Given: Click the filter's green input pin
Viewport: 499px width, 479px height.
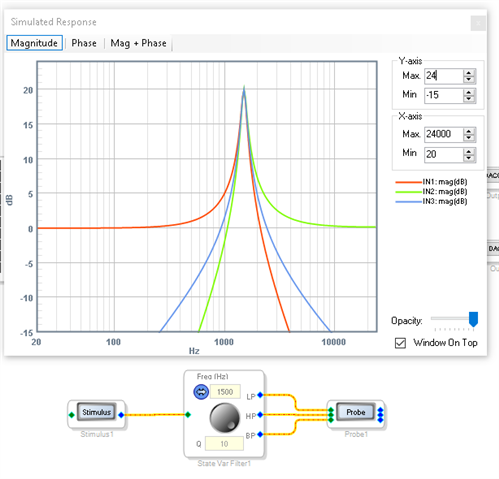Looking at the screenshot, I should pyautogui.click(x=188, y=415).
